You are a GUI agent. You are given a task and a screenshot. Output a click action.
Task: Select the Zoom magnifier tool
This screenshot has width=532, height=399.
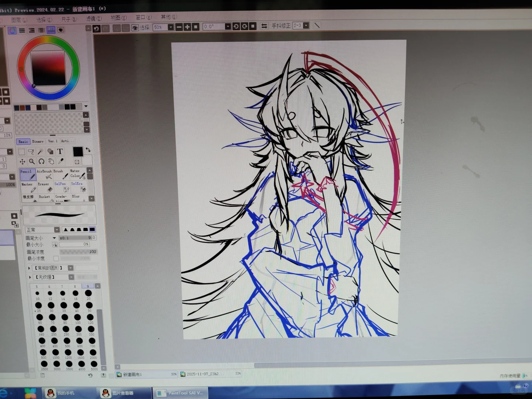(32, 161)
